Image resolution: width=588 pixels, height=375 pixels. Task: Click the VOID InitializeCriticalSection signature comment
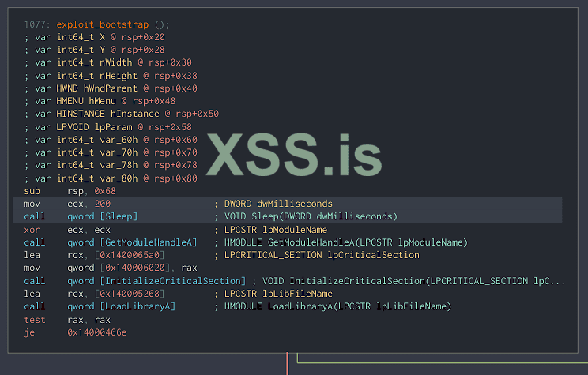(x=413, y=281)
